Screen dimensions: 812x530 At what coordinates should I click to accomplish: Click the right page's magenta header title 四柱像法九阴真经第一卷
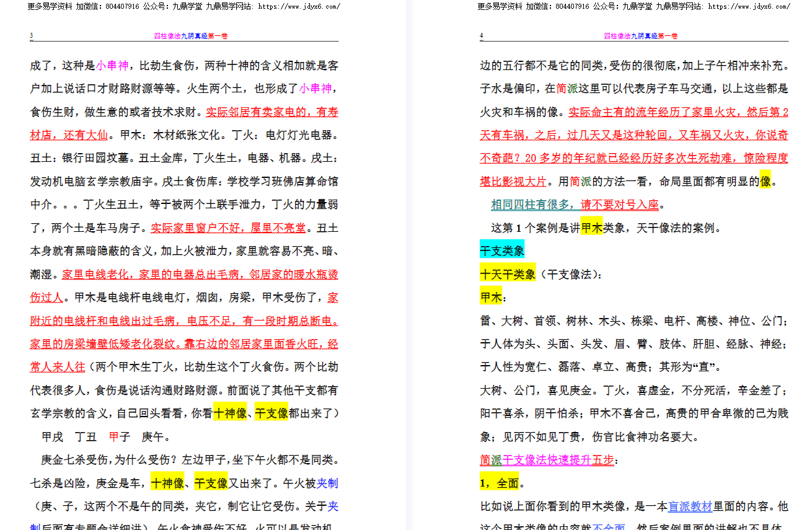(x=641, y=36)
